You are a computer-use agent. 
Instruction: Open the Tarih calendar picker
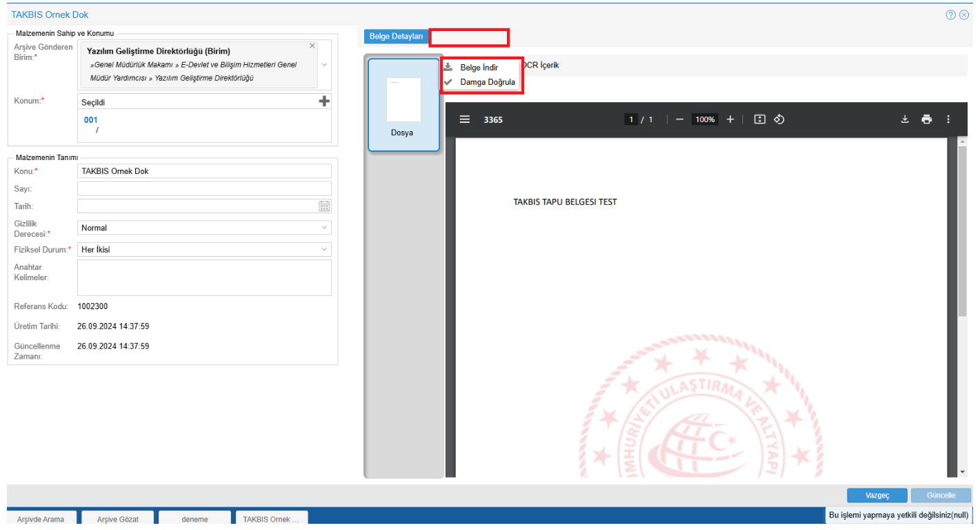coord(324,206)
